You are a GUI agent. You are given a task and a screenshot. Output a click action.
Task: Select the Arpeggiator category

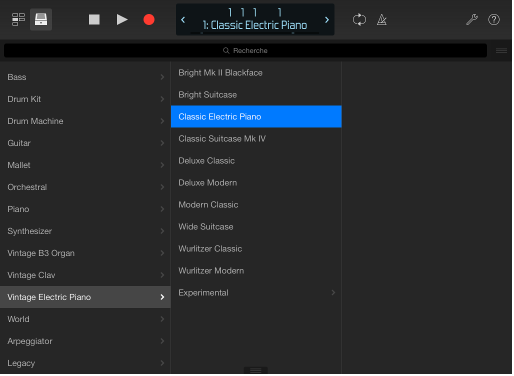tap(85, 341)
